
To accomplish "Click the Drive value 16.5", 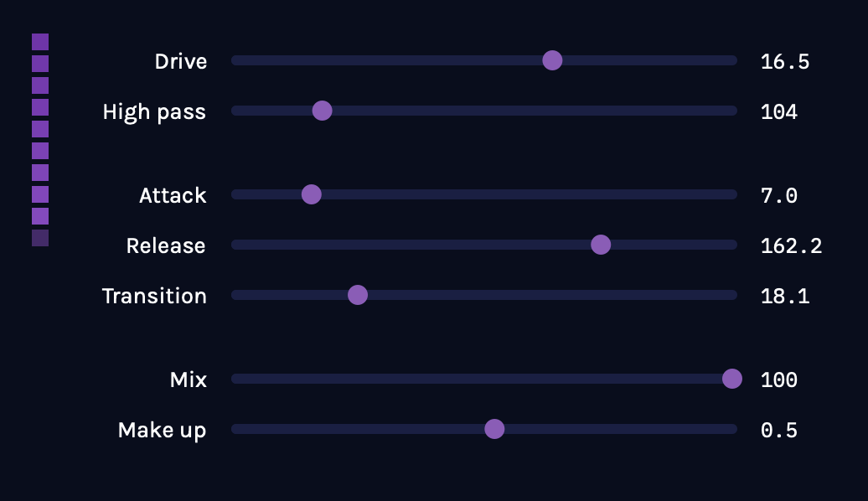I will tap(784, 61).
